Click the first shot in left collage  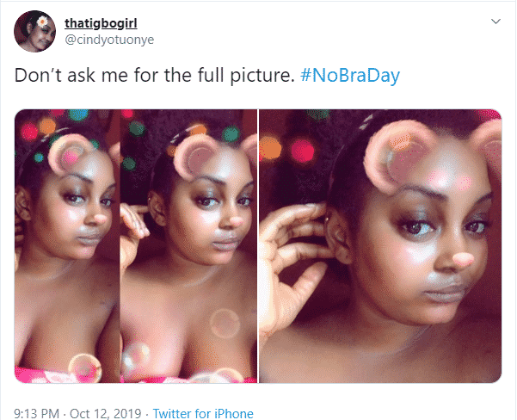[67, 246]
